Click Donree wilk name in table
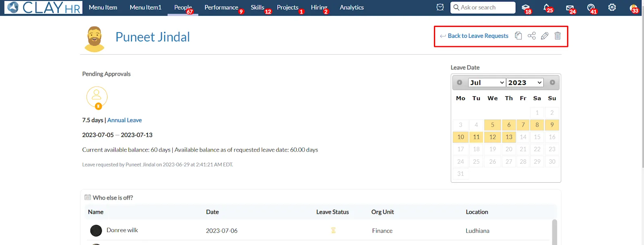644x245 pixels. (122, 230)
